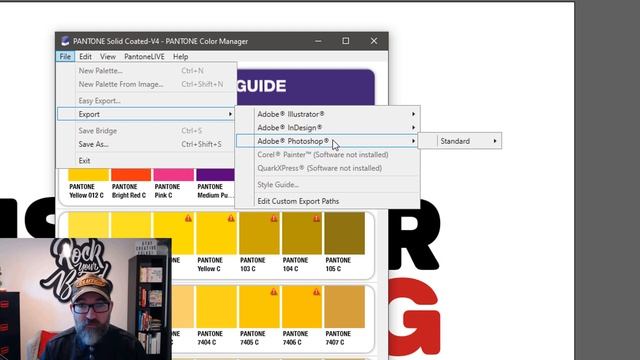
Task: Select Adobe Illustrator export option
Action: [x=327, y=114]
